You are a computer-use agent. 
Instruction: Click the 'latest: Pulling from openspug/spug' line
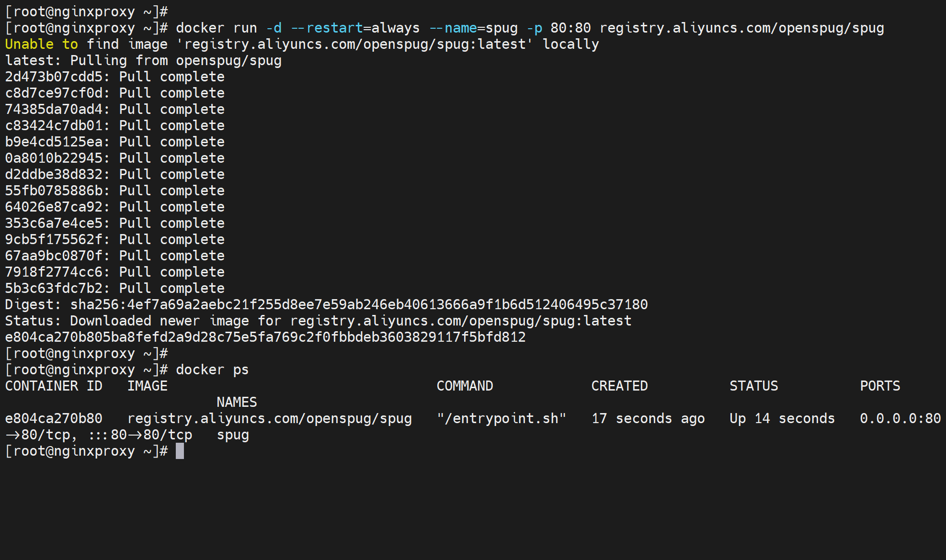143,60
